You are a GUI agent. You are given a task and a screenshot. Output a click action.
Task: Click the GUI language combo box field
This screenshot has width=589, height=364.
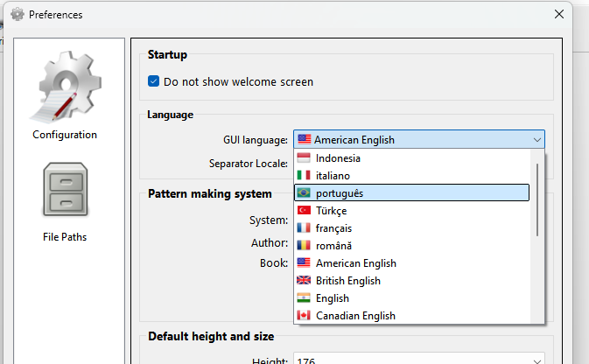point(411,140)
